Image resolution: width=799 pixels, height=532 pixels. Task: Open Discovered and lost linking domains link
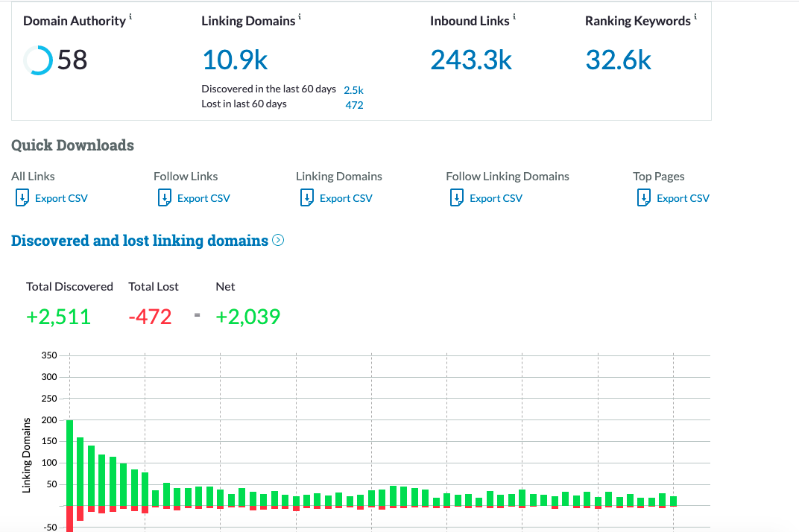pyautogui.click(x=139, y=241)
